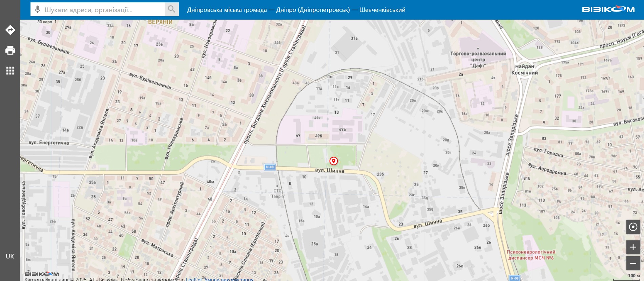Switch language via UK button
Image resolution: width=644 pixels, height=281 pixels.
(x=10, y=256)
